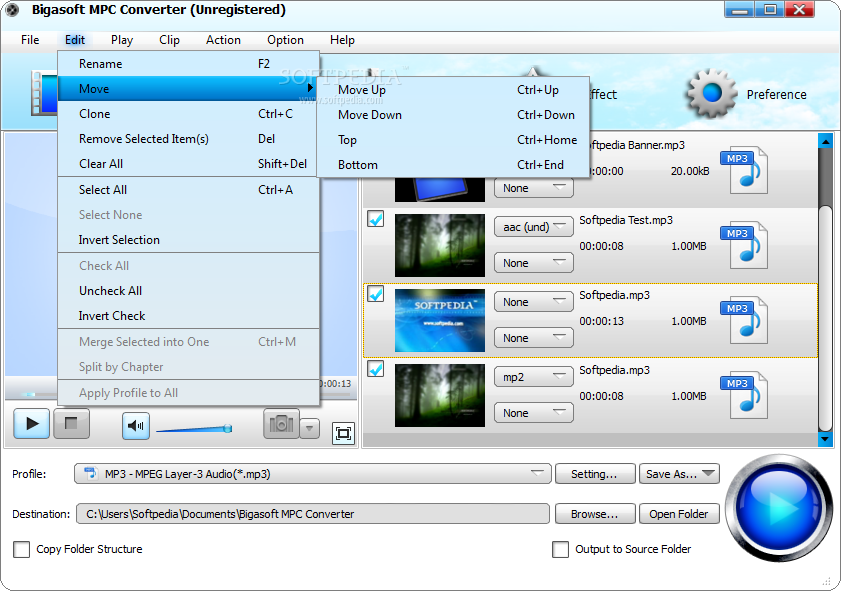Click the big blue Convert button
Image resolution: width=841 pixels, height=591 pixels.
[779, 507]
